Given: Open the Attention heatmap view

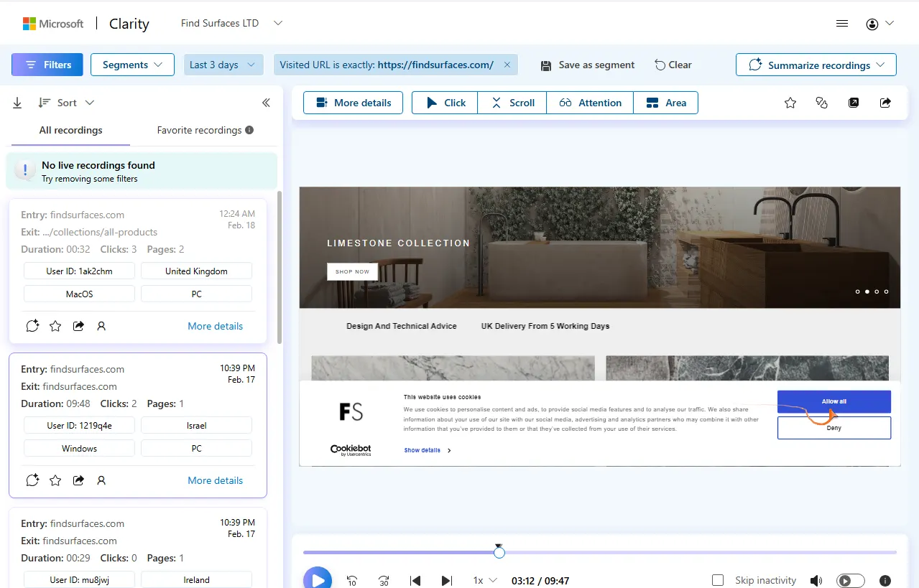Looking at the screenshot, I should click(590, 103).
